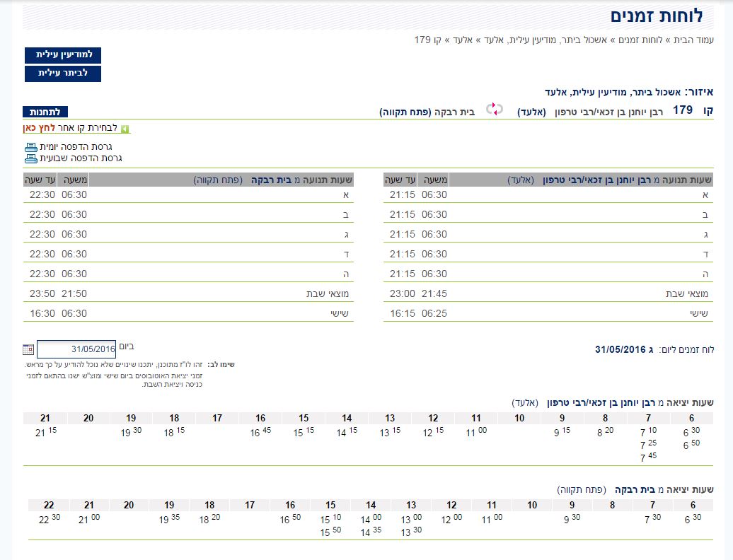The width and height of the screenshot is (733, 560).
Task: Click the 8:20 departure from Elad
Action: [606, 431]
